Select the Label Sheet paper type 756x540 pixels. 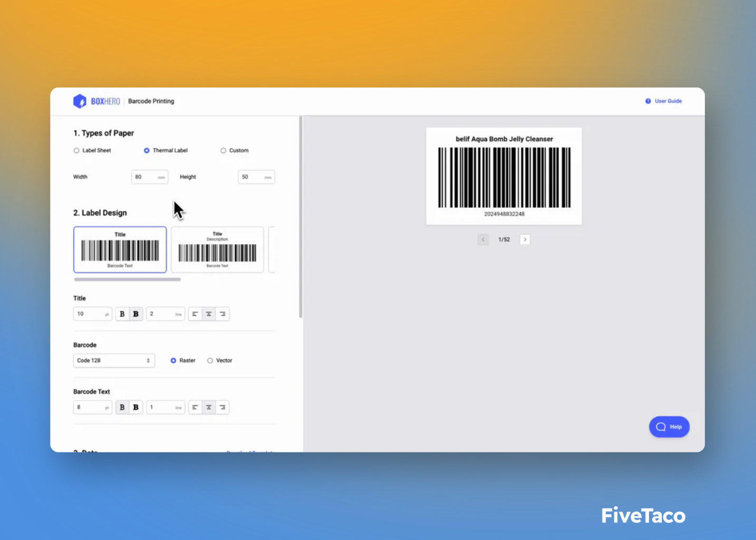[92, 150]
